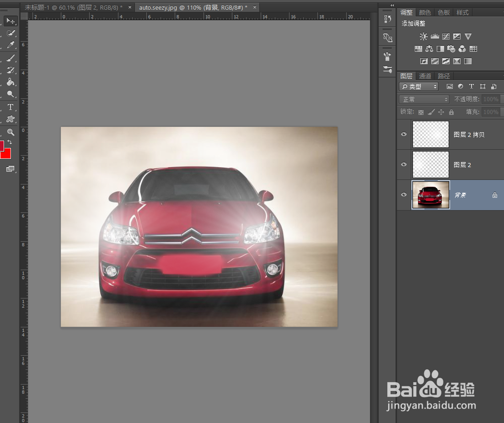504x423 pixels.
Task: Add a Posterize adjustment
Action: tap(435, 61)
